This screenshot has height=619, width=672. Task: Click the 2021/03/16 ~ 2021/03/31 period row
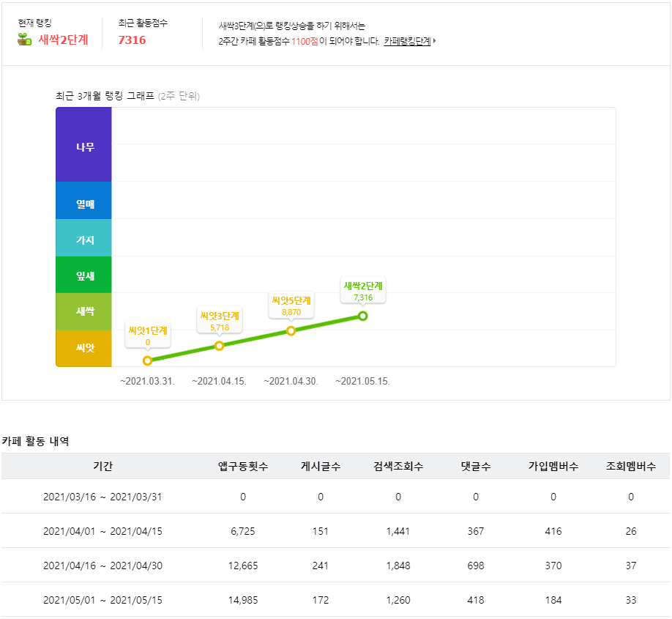point(336,497)
